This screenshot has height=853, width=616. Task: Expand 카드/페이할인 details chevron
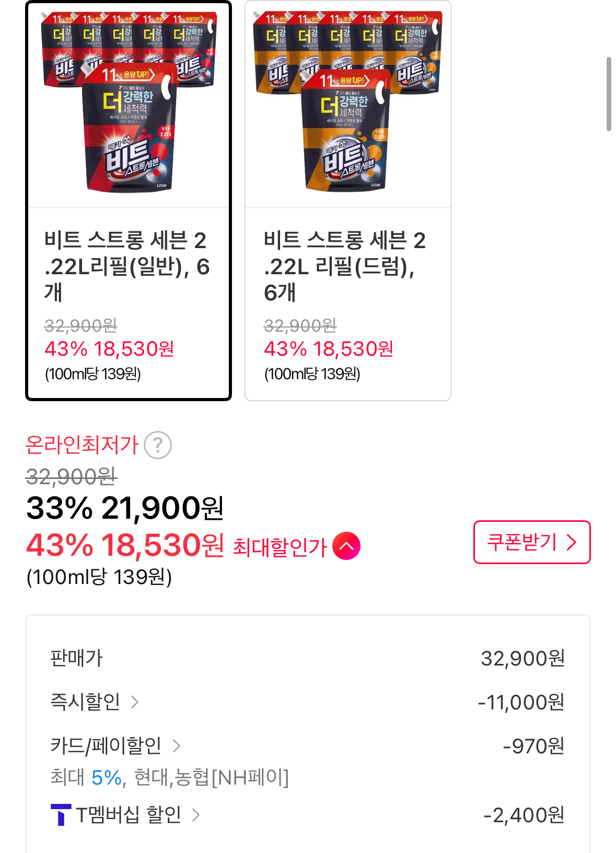point(177,746)
